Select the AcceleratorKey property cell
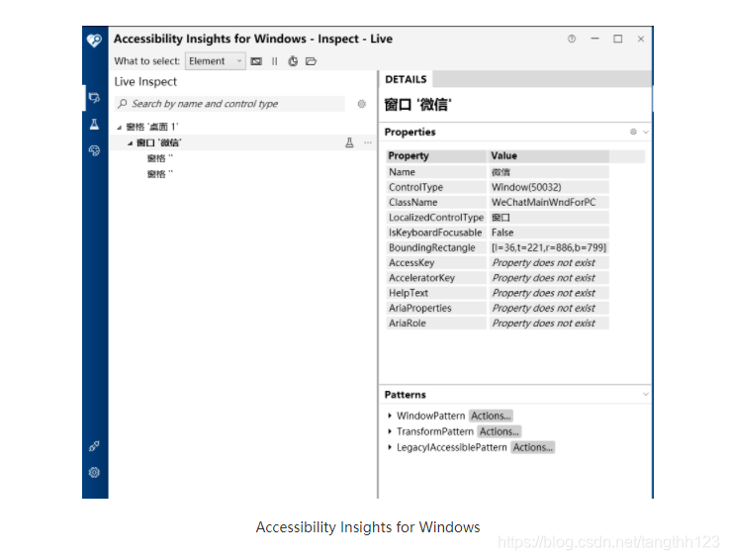 436,278
